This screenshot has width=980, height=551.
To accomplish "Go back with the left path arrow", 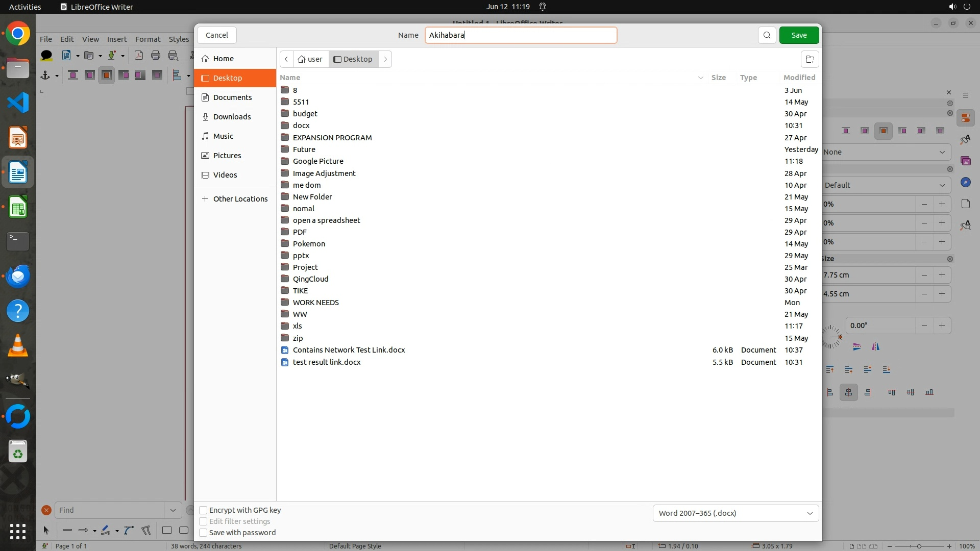I will point(286,59).
